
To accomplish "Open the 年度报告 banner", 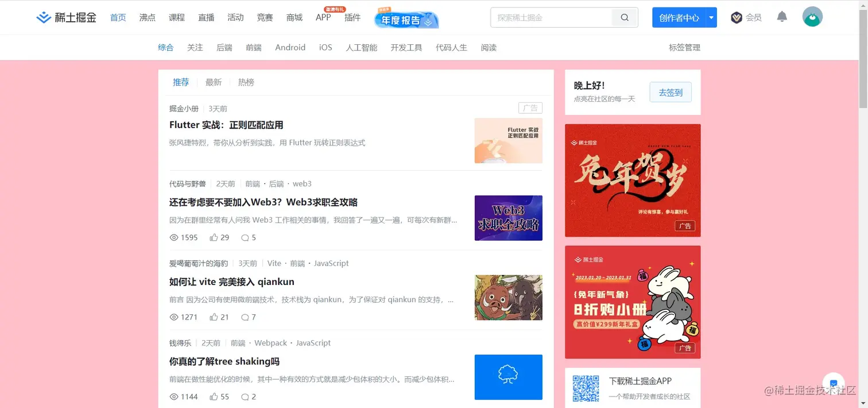I will (x=406, y=18).
